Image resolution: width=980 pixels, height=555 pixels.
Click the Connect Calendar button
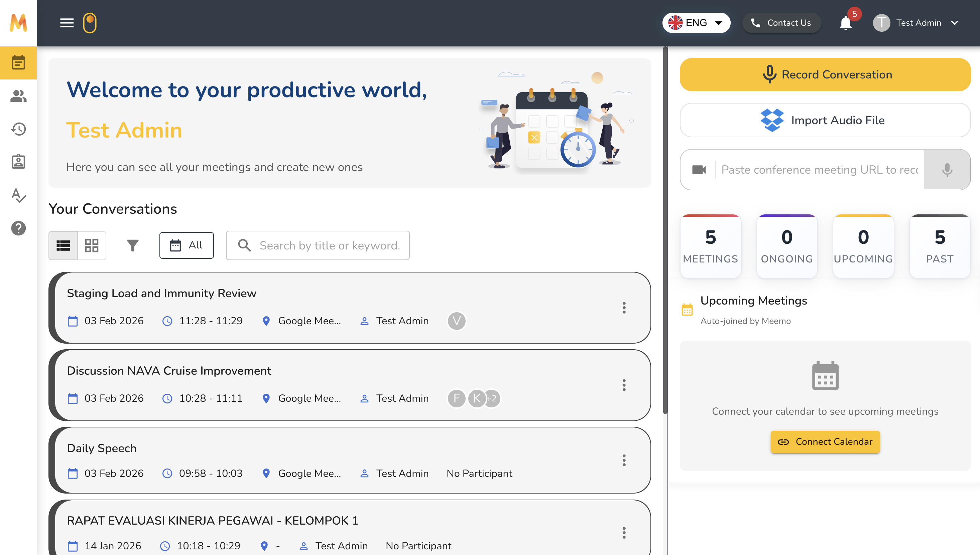tap(825, 442)
